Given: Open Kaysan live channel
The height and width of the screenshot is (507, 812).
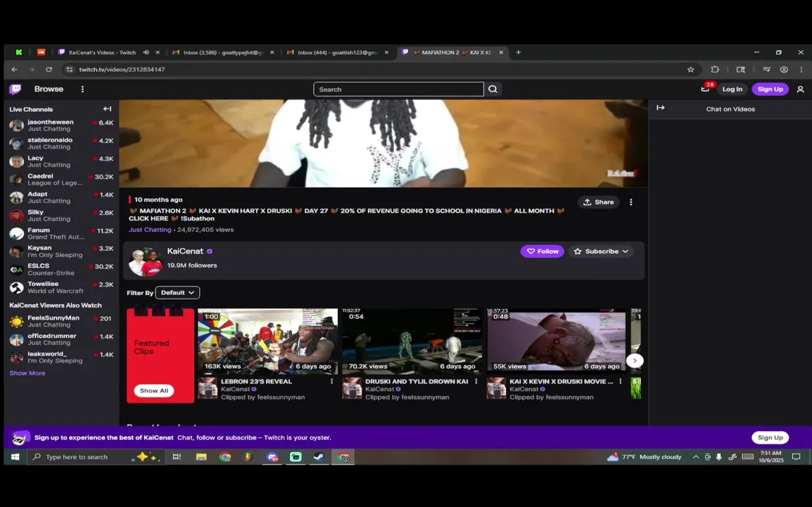Looking at the screenshot, I should [x=61, y=251].
